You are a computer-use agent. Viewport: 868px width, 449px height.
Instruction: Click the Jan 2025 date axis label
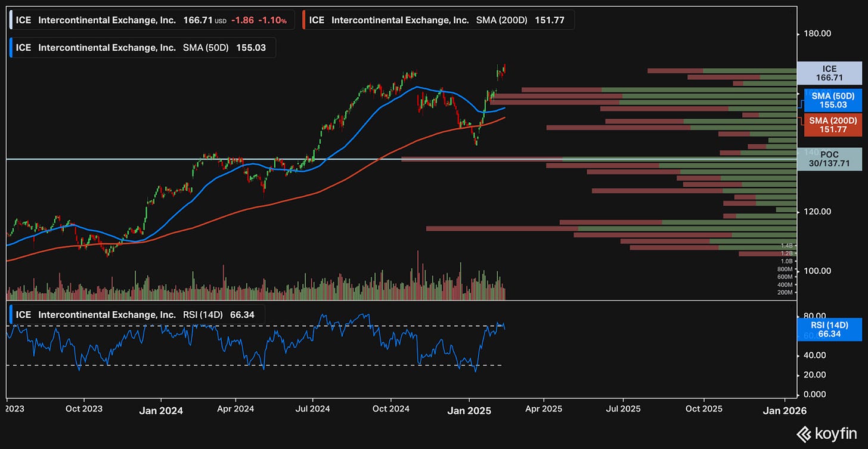(x=469, y=410)
